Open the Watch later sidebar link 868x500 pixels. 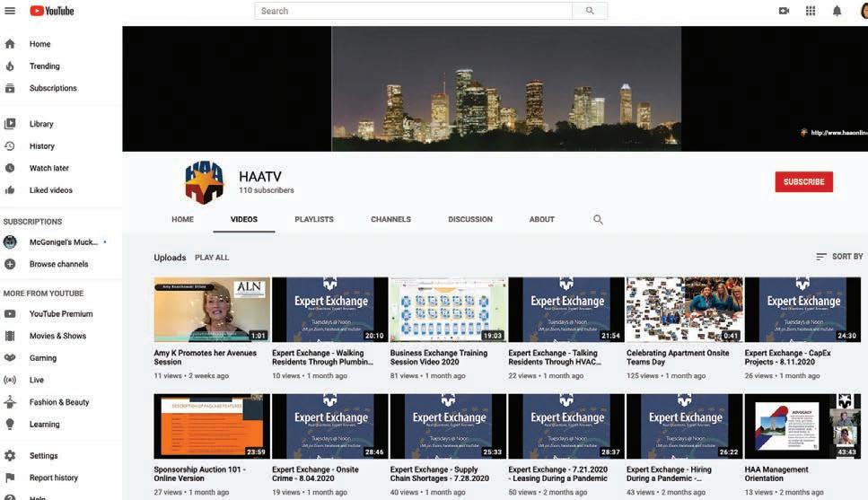(x=49, y=168)
